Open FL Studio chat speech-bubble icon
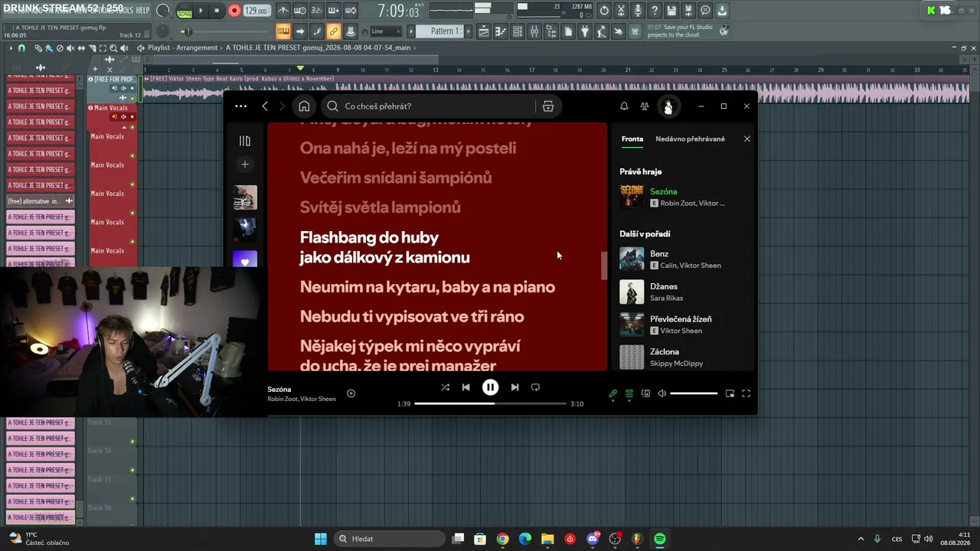Image resolution: width=980 pixels, height=551 pixels. [705, 11]
